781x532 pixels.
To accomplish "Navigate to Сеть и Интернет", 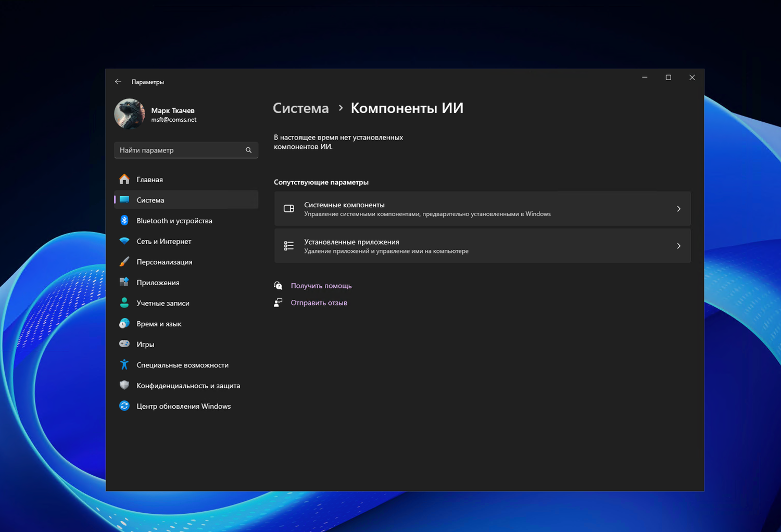I will tap(186, 241).
